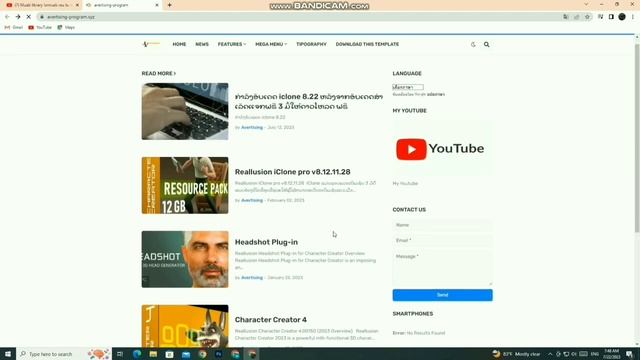Open File Explorer from the taskbar
Screen dimensions: 640x360
pyautogui.click(x=153, y=354)
